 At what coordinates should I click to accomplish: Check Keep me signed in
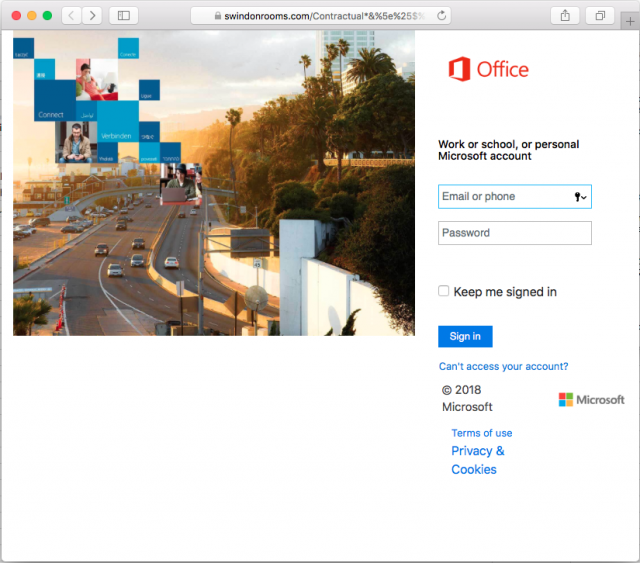(443, 291)
